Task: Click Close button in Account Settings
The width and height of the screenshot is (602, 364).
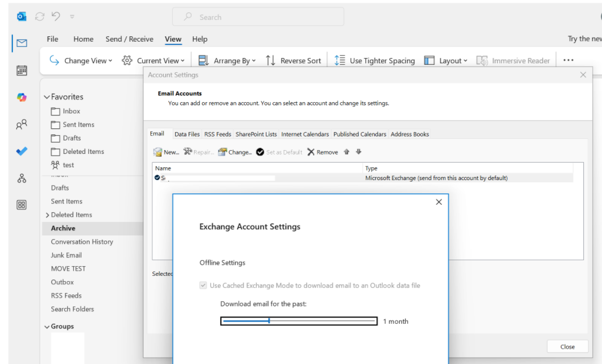Action: pyautogui.click(x=567, y=347)
